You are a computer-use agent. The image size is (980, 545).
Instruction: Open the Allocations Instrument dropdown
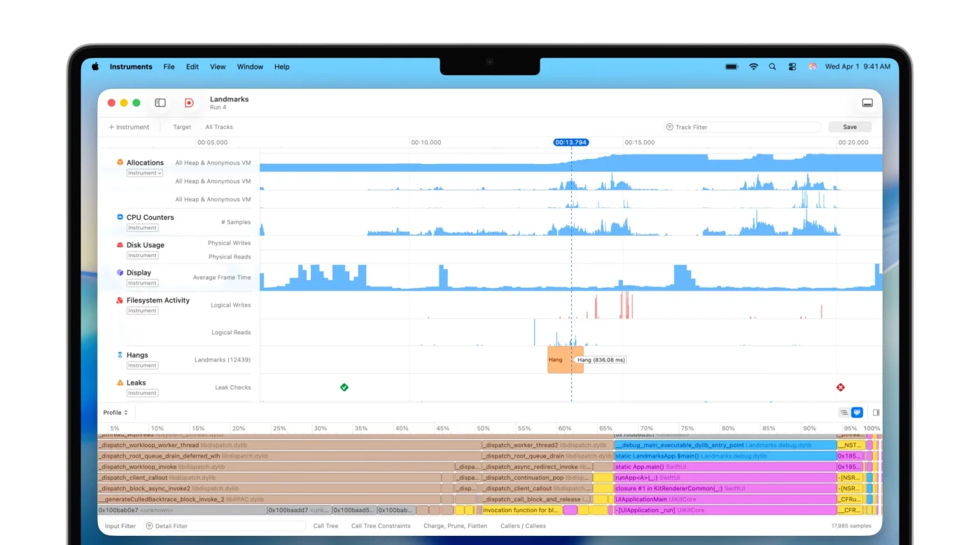pyautogui.click(x=145, y=173)
